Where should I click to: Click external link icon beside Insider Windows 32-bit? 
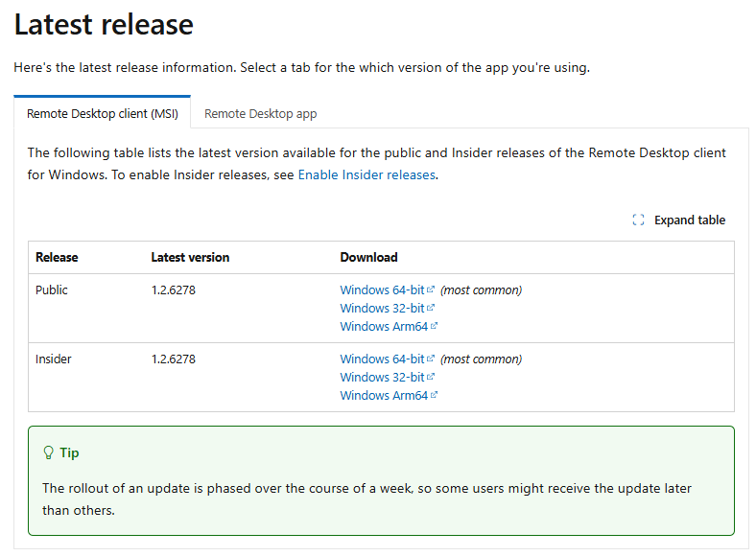tap(431, 377)
